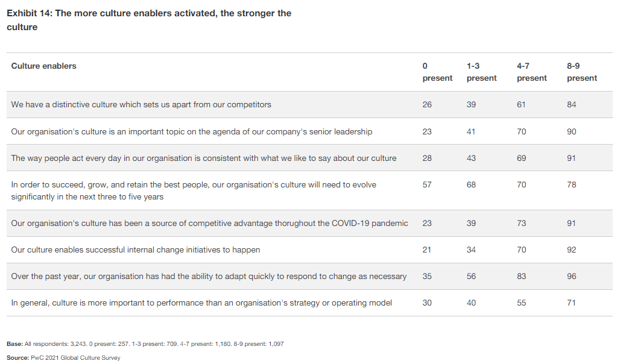Select the distinctive culture row label
Image resolution: width=626 pixels, height=364 pixels.
tap(141, 104)
